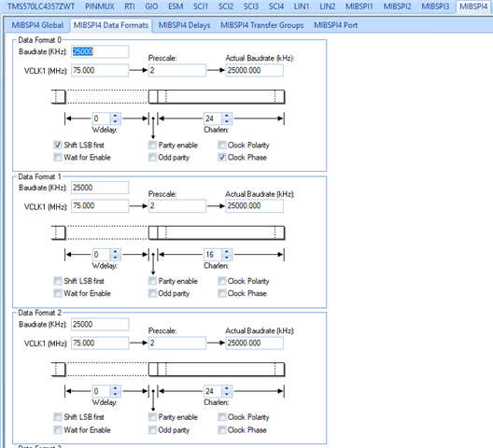Select the SCI3 tab

(x=251, y=7)
